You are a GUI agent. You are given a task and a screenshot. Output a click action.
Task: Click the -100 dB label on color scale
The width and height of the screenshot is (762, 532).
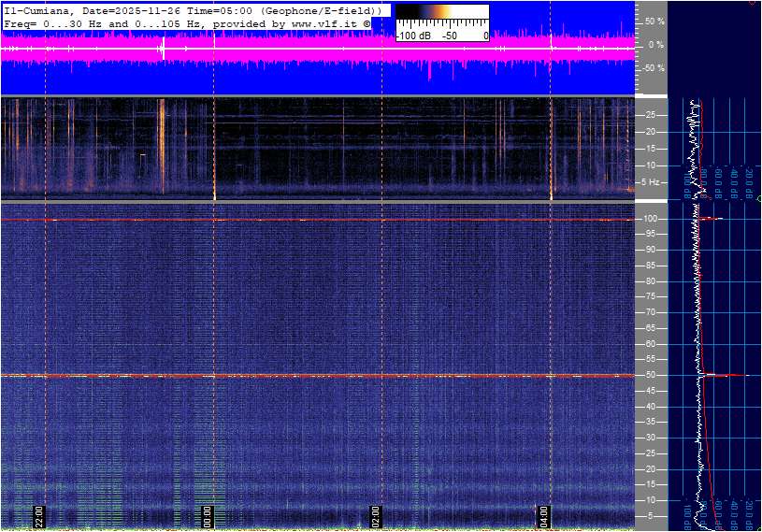413,36
